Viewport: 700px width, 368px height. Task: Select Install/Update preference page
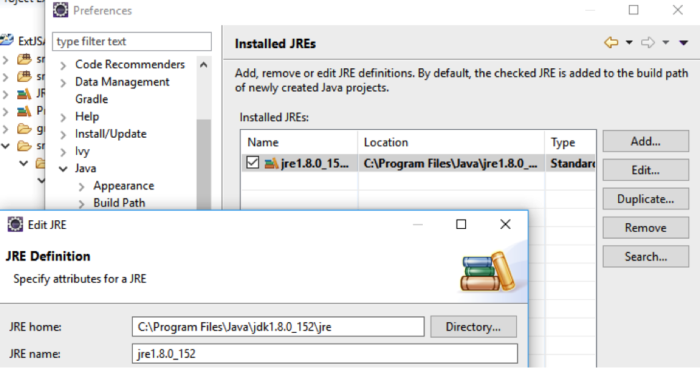pos(111,134)
